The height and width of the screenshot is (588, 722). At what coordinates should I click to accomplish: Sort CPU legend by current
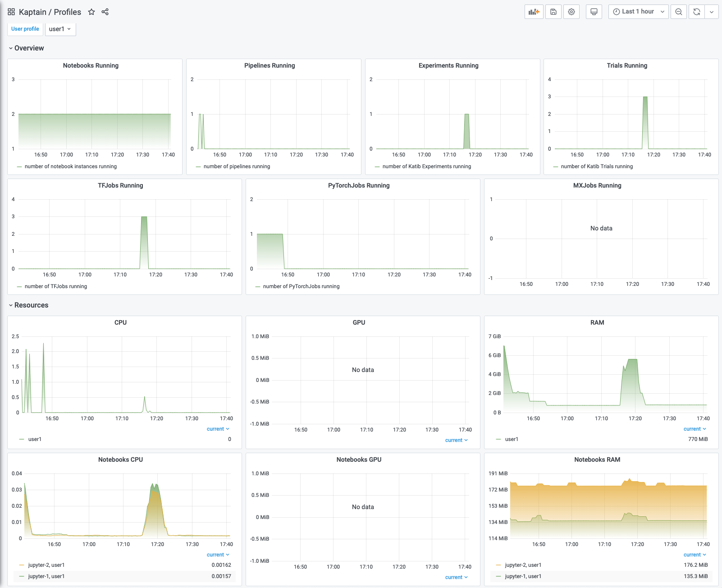click(x=218, y=429)
